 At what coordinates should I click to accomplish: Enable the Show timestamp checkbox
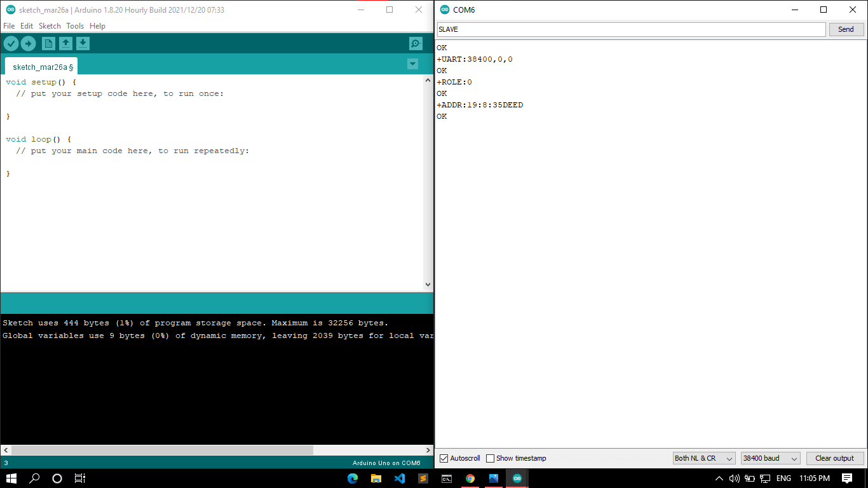point(490,458)
